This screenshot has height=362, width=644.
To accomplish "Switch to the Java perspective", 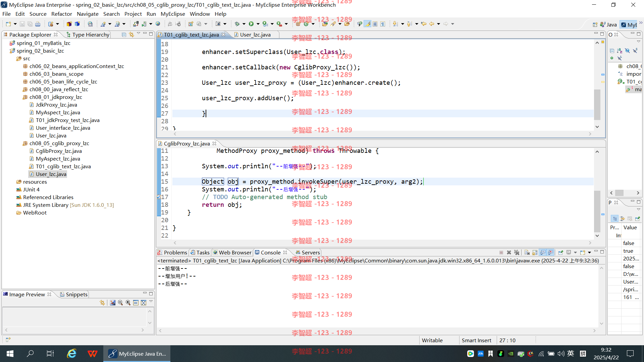I will [x=608, y=24].
